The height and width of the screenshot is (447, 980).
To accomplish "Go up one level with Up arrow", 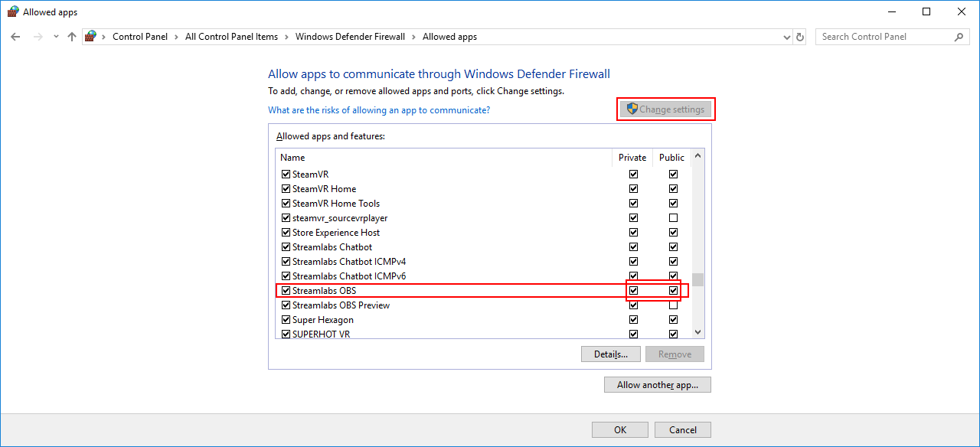I will [72, 37].
